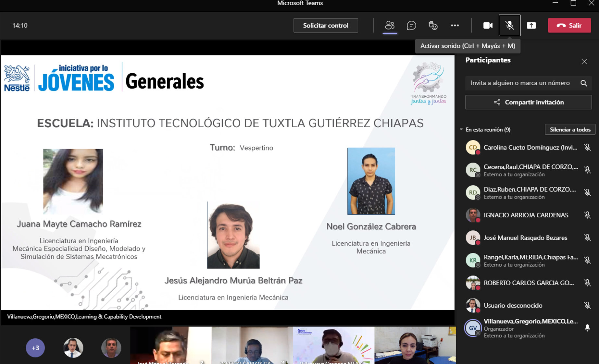
Task: Select participant José Manuel Rasgado Bezares
Action: [x=528, y=238]
